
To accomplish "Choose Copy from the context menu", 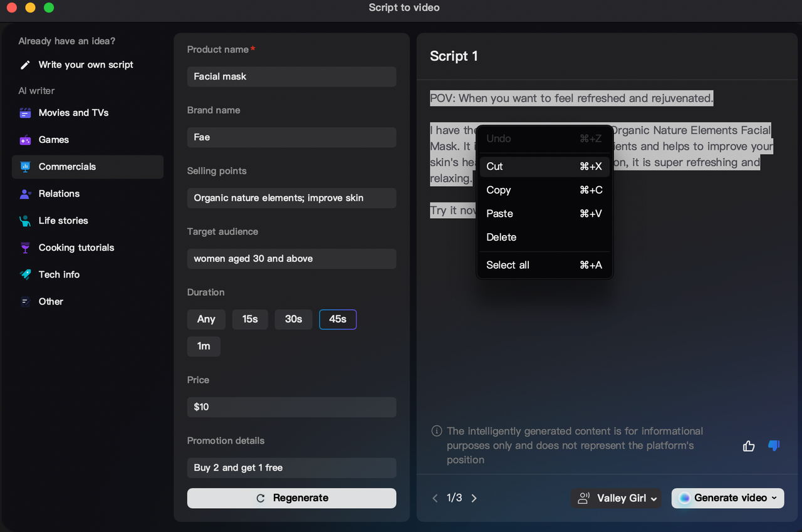I will click(x=499, y=190).
